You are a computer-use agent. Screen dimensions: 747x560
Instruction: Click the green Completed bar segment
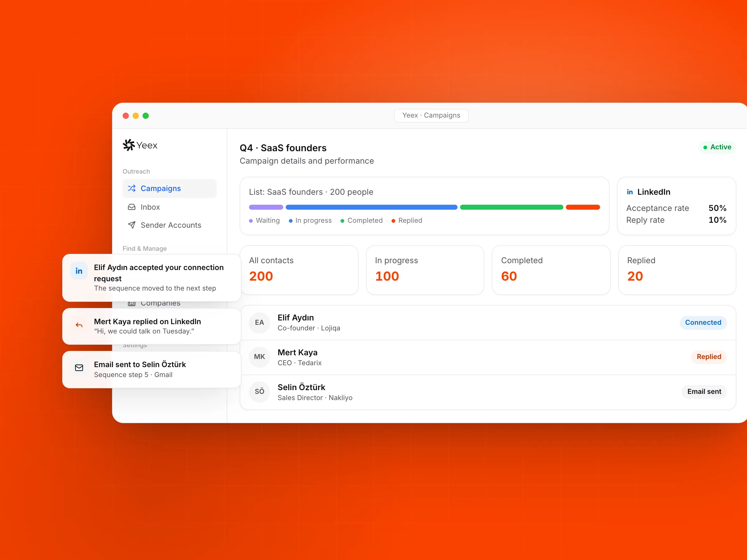pos(512,207)
